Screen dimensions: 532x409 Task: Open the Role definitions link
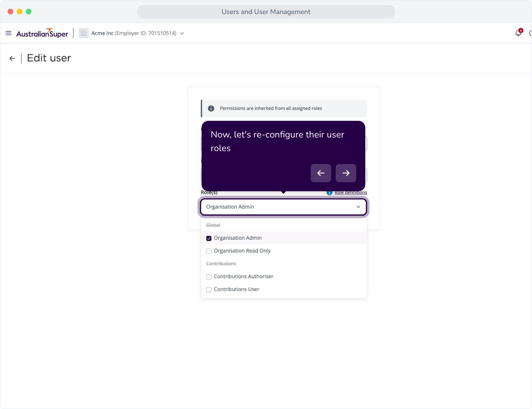click(351, 193)
